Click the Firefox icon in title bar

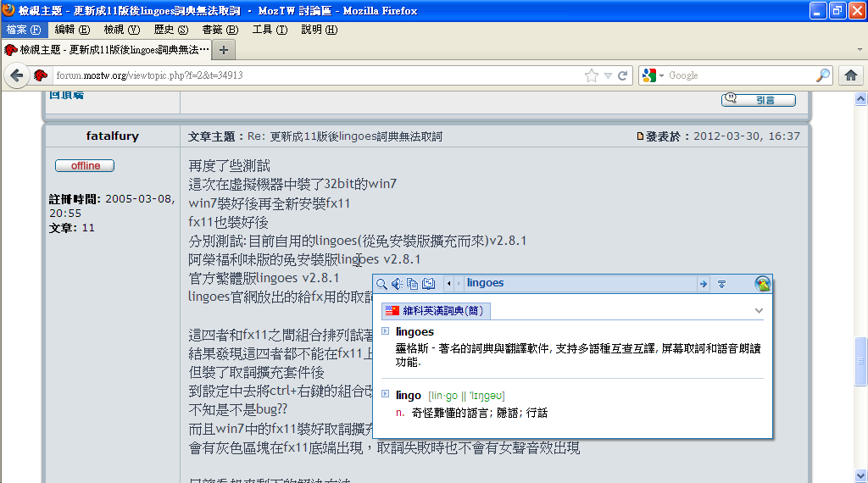(x=8, y=10)
